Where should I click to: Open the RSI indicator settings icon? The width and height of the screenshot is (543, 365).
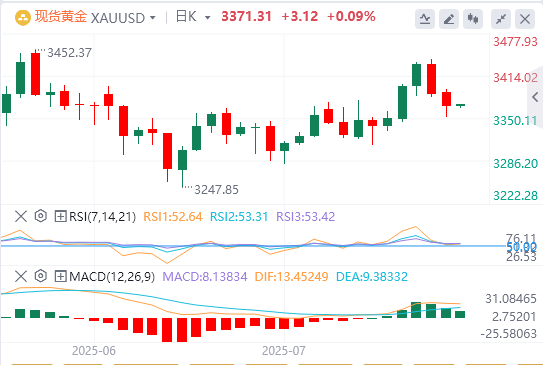pyautogui.click(x=41, y=216)
